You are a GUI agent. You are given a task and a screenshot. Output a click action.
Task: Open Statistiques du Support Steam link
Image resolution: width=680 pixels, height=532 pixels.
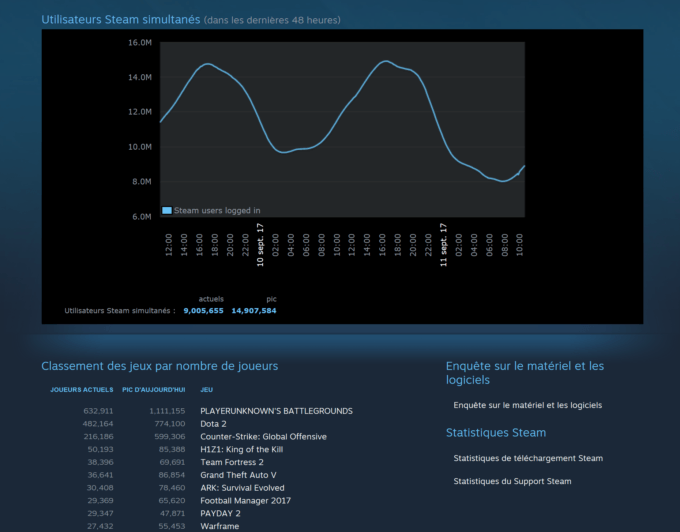[x=512, y=481]
